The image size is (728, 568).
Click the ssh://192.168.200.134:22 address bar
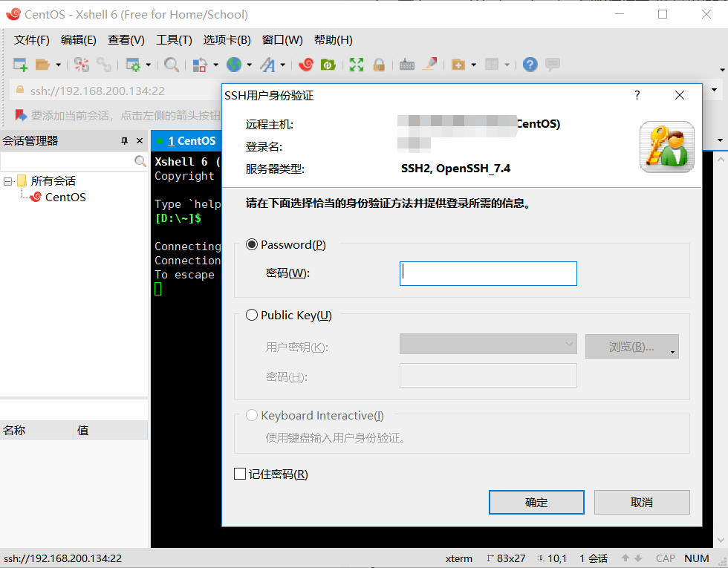[x=116, y=91]
